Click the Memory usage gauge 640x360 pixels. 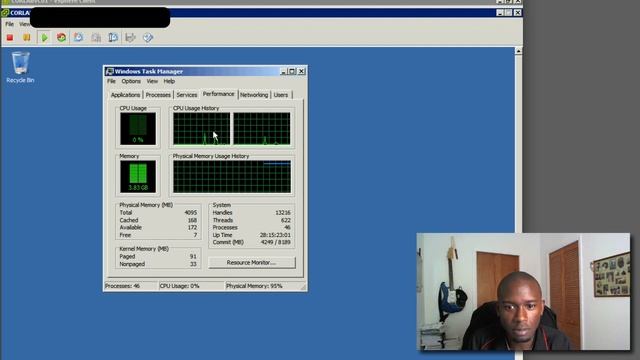[x=138, y=176]
